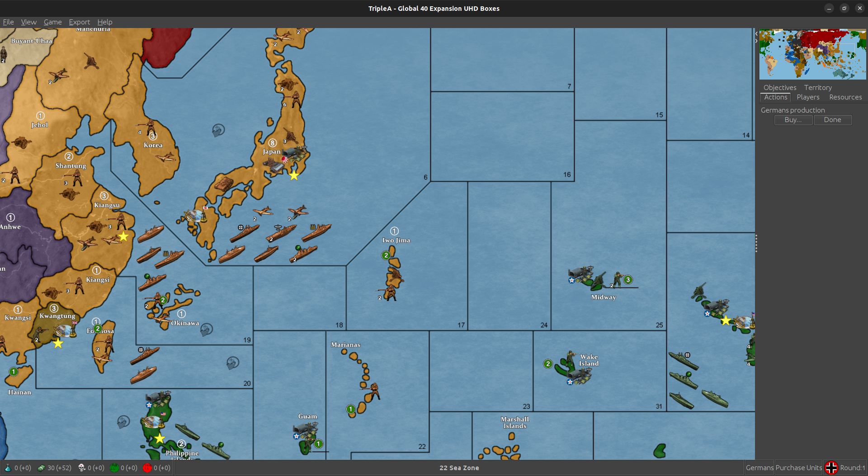
Task: Open the Help menu
Action: 104,22
